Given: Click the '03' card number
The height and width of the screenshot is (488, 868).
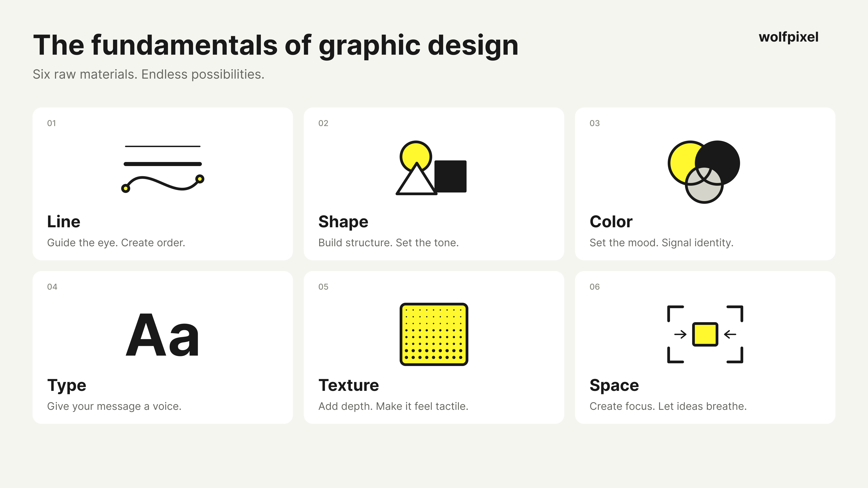Looking at the screenshot, I should tap(595, 123).
